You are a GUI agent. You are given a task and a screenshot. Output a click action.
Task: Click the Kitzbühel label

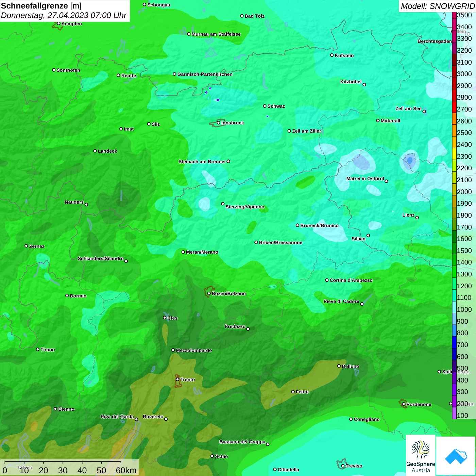[x=351, y=82]
